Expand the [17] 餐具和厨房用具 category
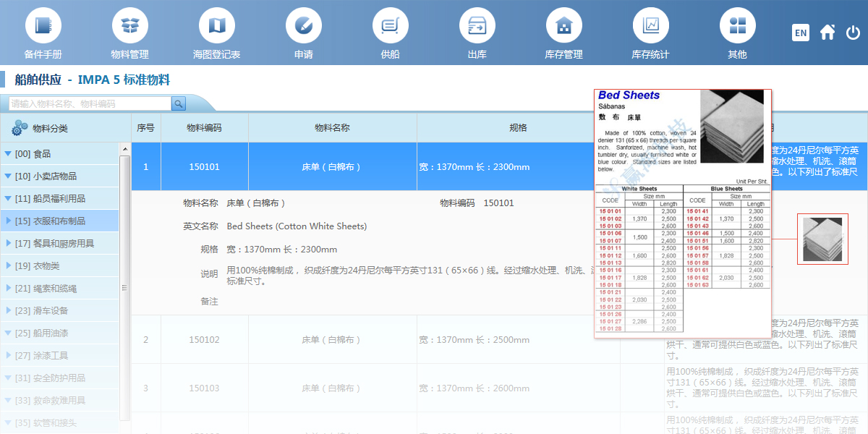This screenshot has width=868, height=434. coord(59,243)
